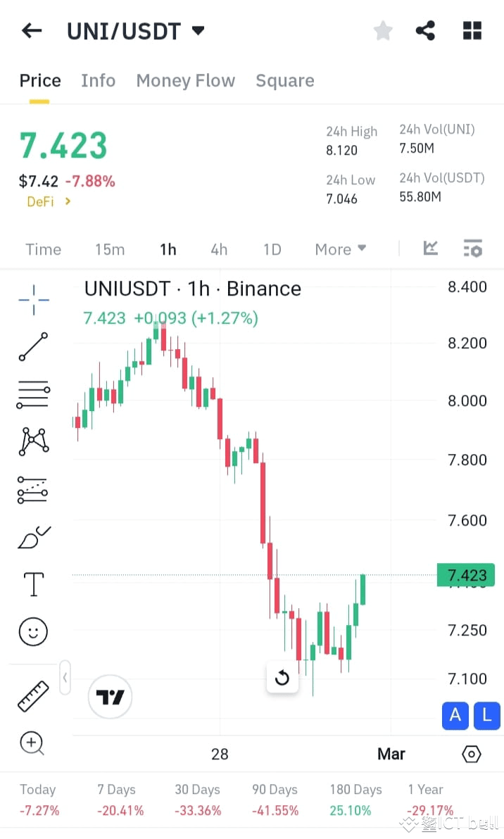Select the text annotation tool
The width and height of the screenshot is (504, 839).
[x=32, y=584]
